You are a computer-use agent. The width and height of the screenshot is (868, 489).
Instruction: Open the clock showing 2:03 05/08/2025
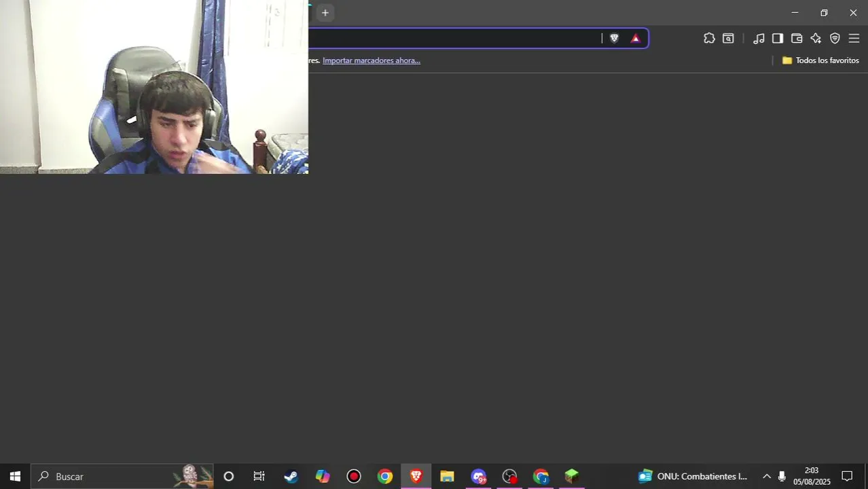(812, 476)
